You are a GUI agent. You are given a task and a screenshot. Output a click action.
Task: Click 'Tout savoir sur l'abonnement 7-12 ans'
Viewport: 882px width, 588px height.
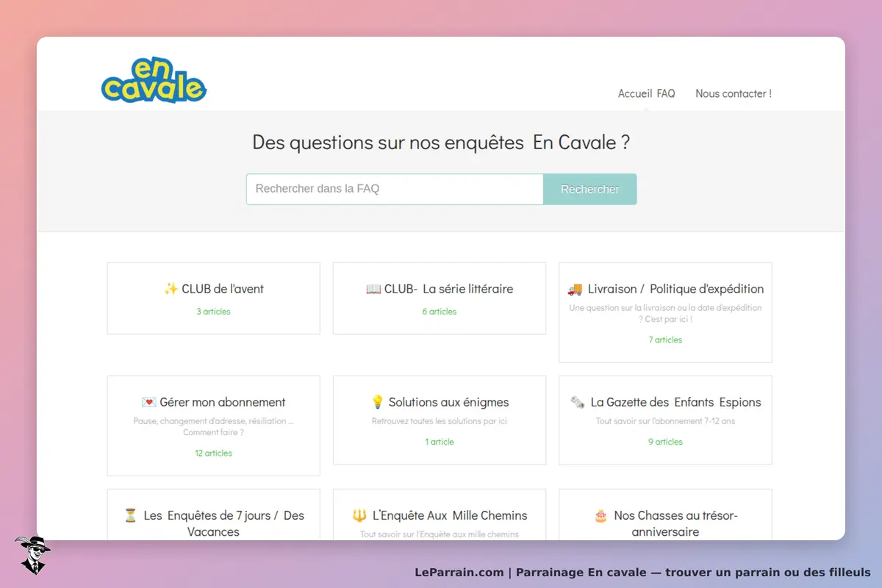665,421
